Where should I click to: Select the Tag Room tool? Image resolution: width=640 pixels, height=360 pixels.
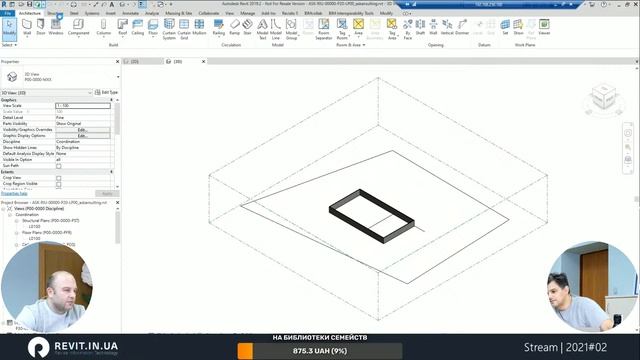tap(342, 29)
